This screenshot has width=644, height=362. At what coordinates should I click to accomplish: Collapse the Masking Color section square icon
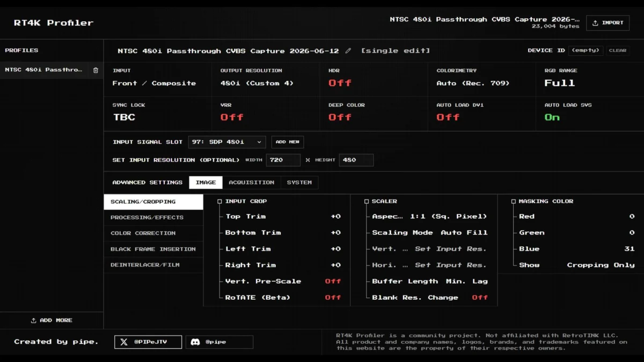click(514, 202)
